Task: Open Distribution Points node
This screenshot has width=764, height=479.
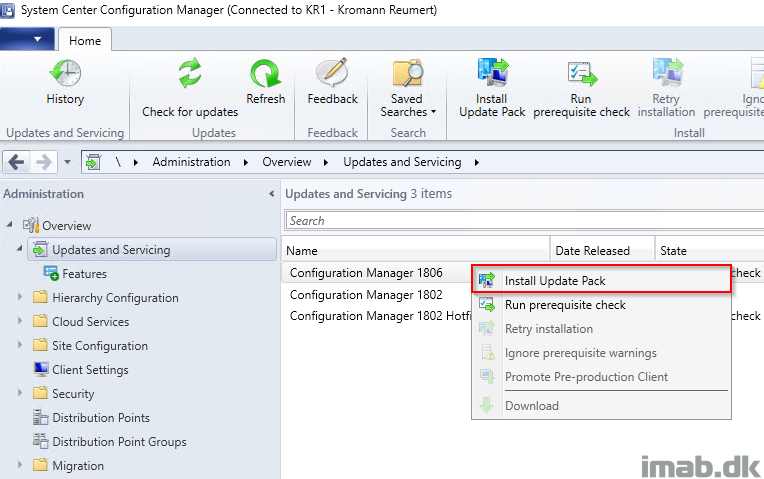Action: click(x=91, y=418)
